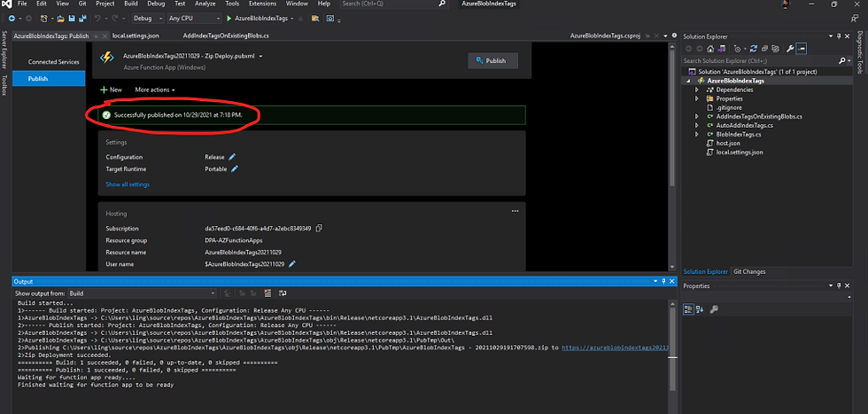
Task: Click Categorized view icon in Properties panel
Action: pos(688,309)
